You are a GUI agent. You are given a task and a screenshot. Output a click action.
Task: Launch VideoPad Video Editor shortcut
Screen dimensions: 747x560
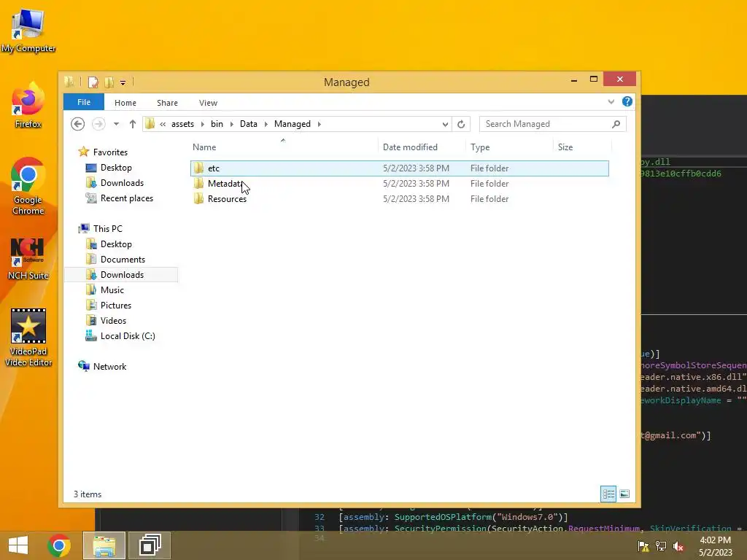[28, 338]
